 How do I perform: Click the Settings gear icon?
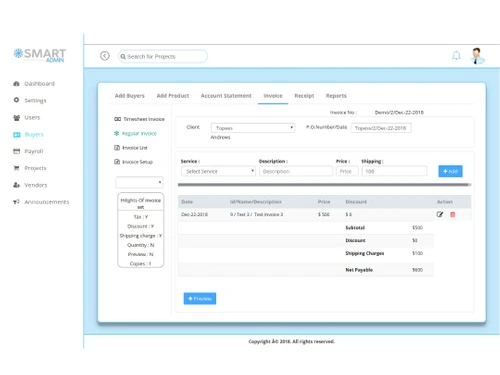(16, 100)
